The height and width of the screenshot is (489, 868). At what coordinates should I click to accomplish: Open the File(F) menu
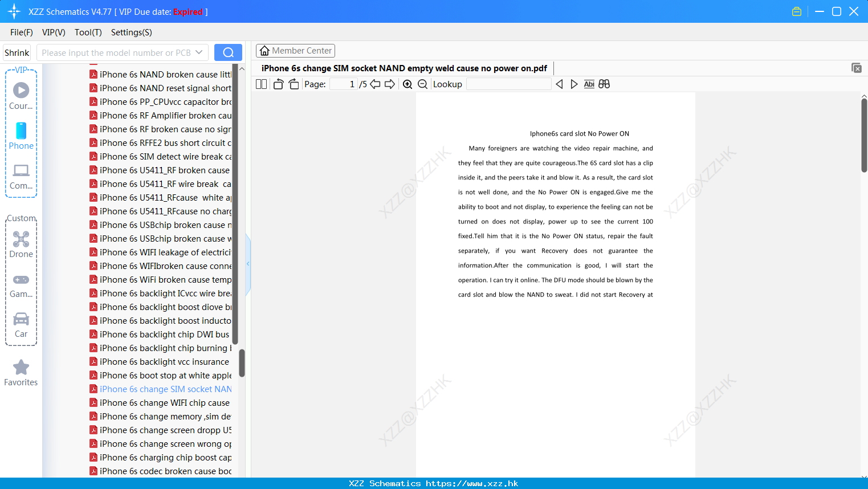pos(22,32)
